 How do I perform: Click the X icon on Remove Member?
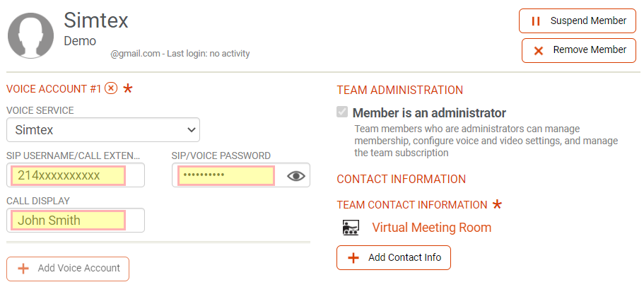[539, 50]
